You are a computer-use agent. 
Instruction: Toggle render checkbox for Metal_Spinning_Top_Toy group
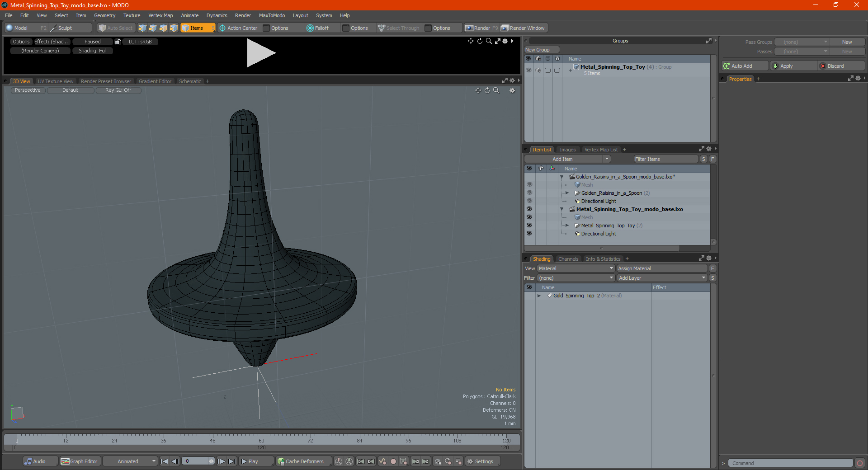[538, 70]
